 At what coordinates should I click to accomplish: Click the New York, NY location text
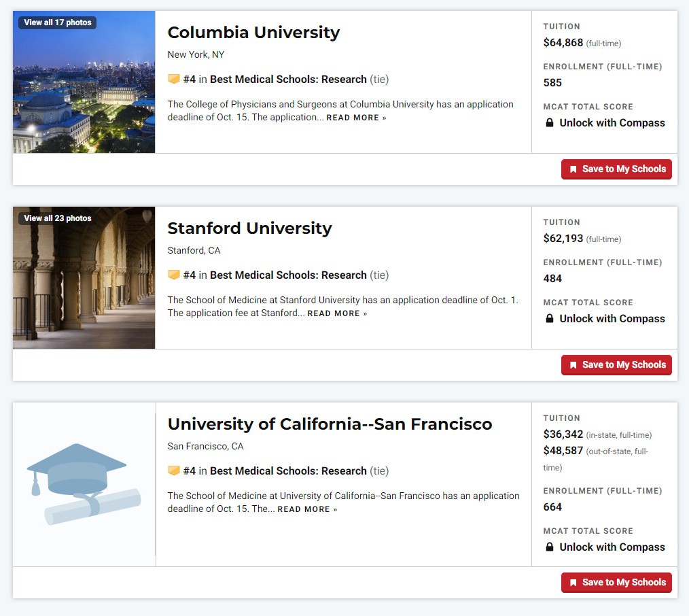click(x=196, y=54)
